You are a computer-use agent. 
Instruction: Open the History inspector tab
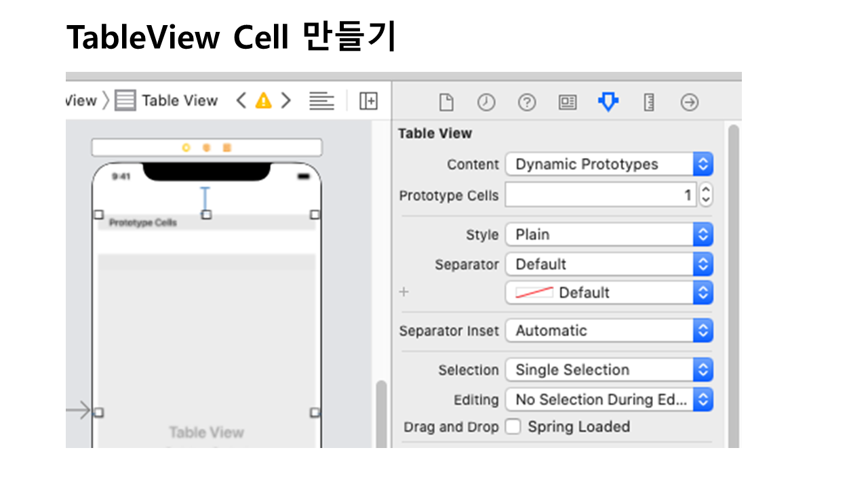(x=486, y=102)
